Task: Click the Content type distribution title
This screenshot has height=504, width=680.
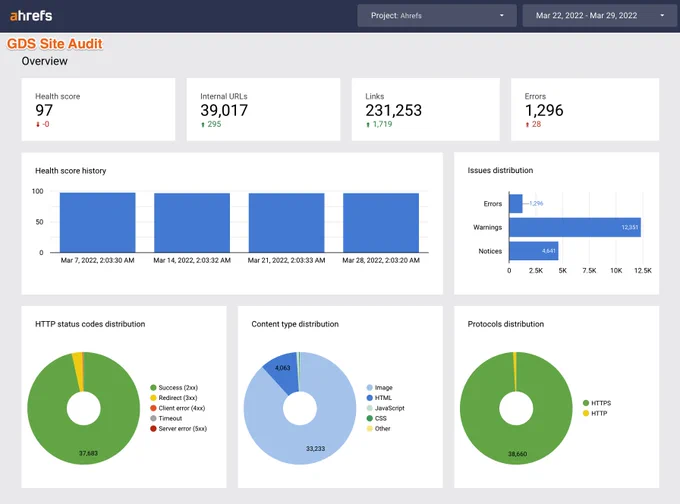Action: pos(295,324)
